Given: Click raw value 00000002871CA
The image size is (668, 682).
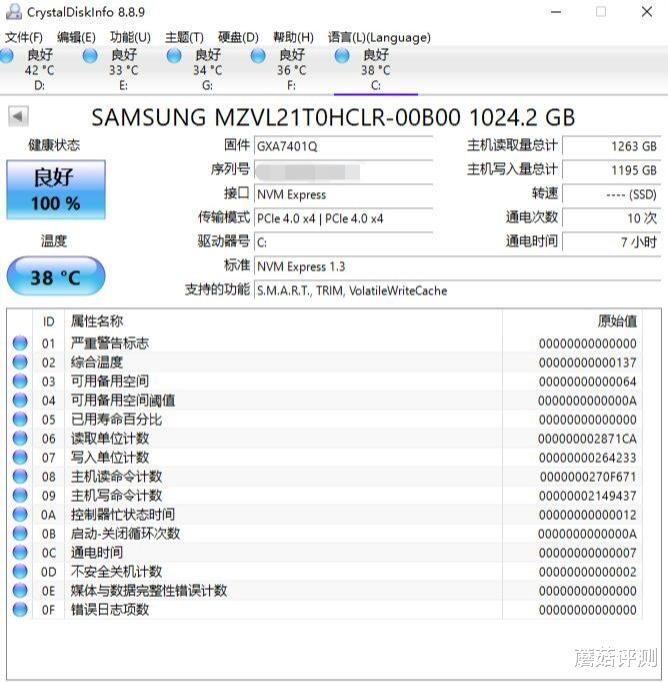Looking at the screenshot, I should [588, 438].
